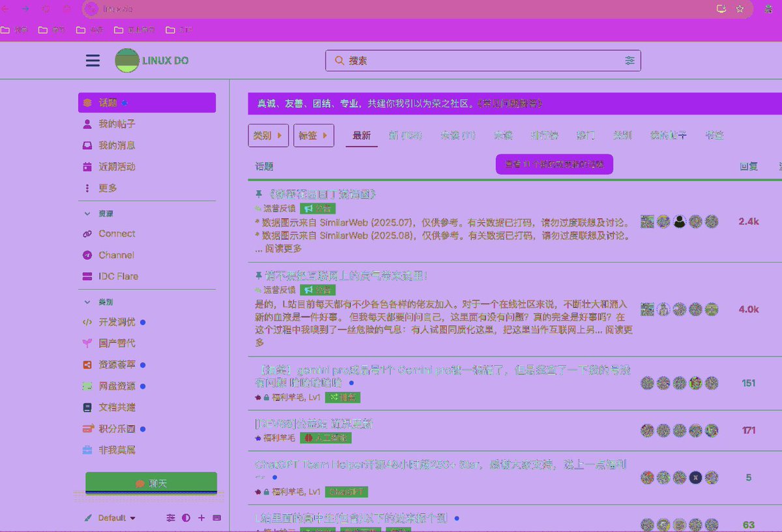Open the first bookmarks bar folder
The height and width of the screenshot is (532, 782).
point(14,30)
